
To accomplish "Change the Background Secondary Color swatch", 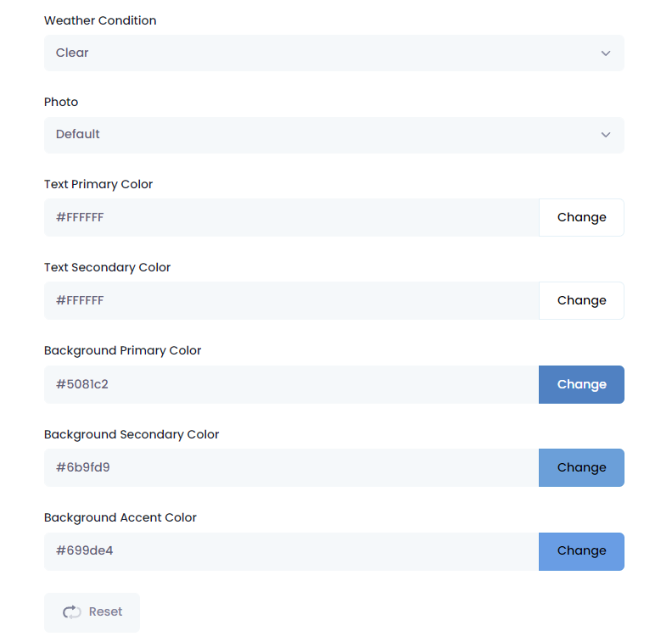I will tap(581, 467).
